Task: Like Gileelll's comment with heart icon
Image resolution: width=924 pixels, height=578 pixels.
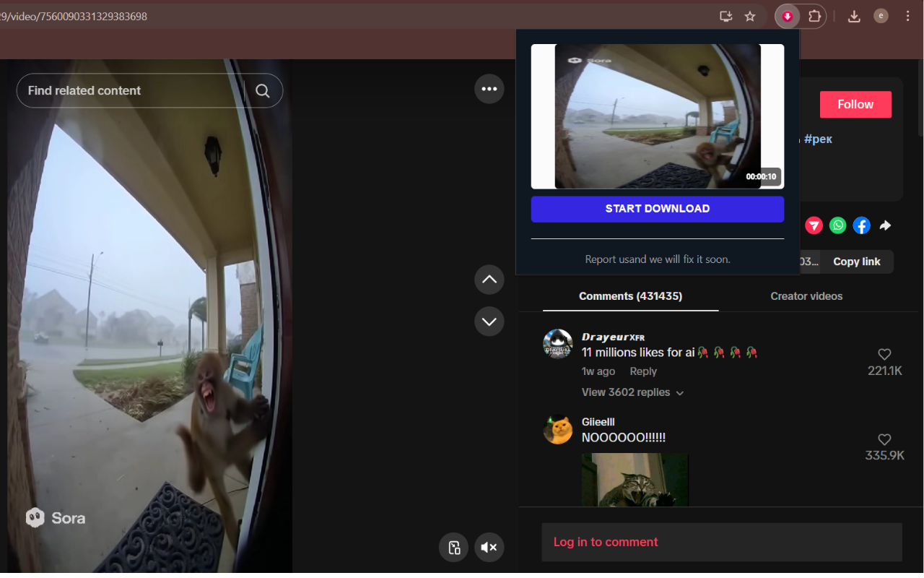Action: [884, 439]
